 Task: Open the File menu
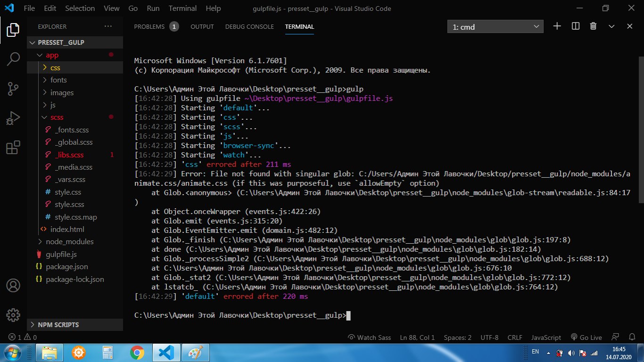(x=29, y=8)
